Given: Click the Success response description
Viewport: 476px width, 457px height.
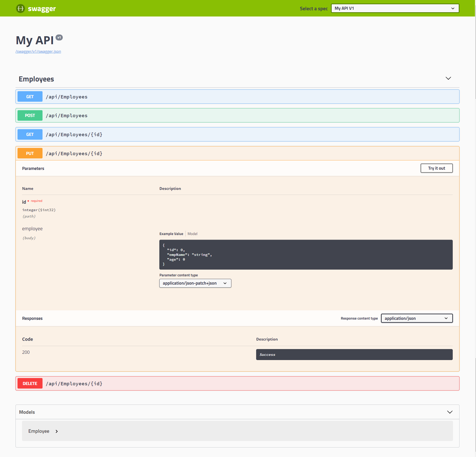Looking at the screenshot, I should click(x=354, y=355).
